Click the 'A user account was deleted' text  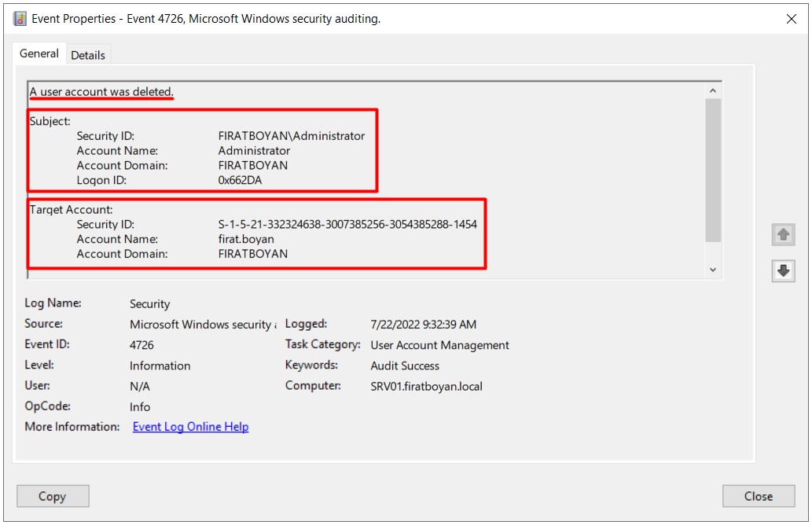point(101,92)
